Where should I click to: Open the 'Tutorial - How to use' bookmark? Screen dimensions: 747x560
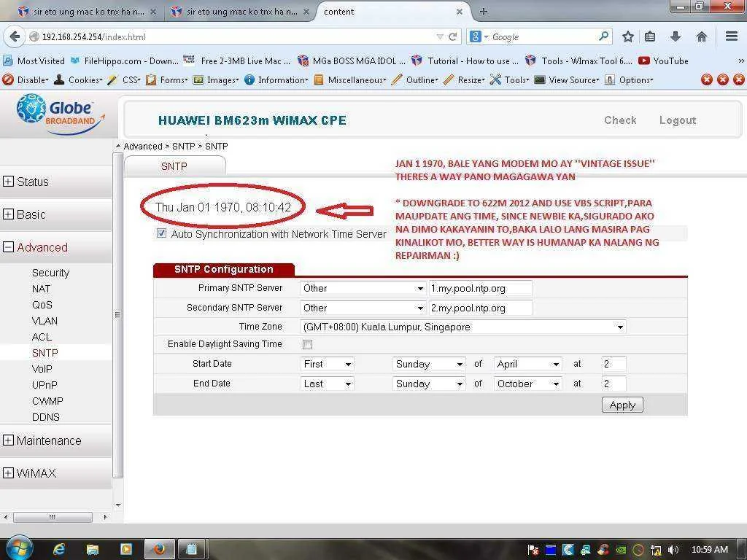[x=465, y=61]
